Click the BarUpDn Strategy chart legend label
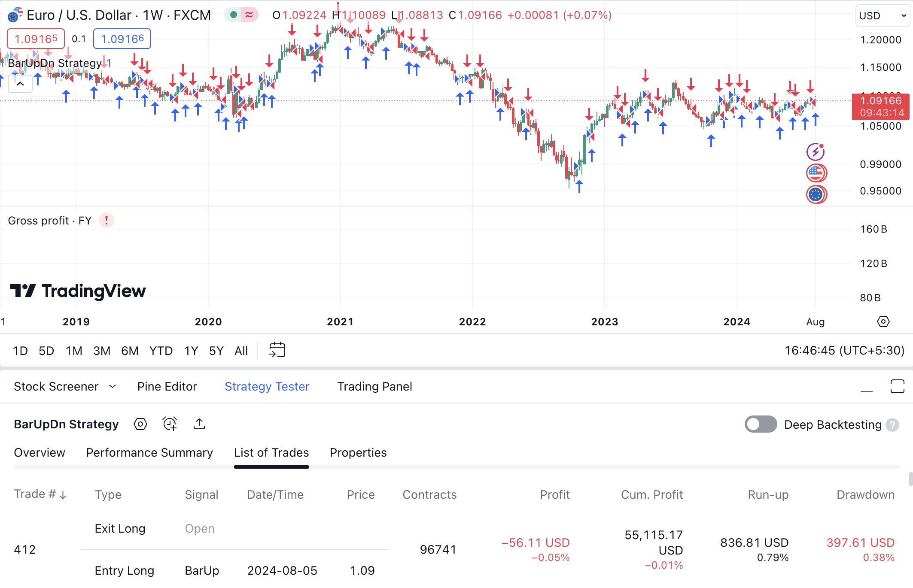913x588 pixels. pyautogui.click(x=55, y=63)
